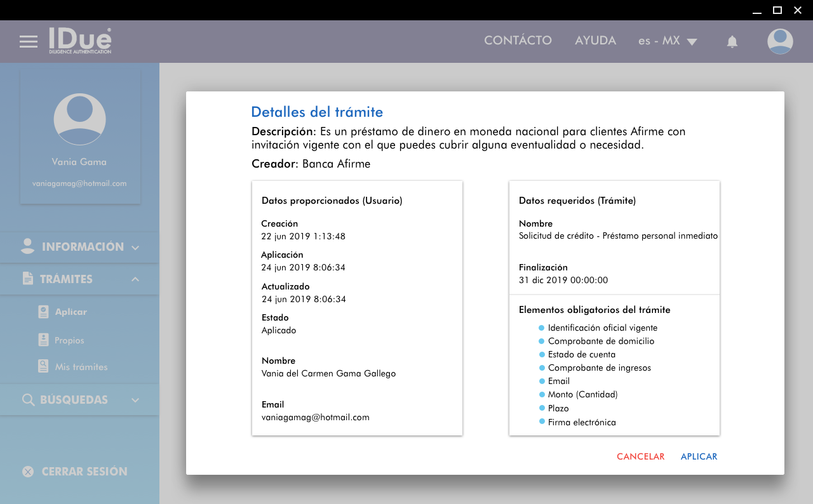Screen dimensions: 813x504
Task: Click the sidebar profile picture of Vania Gama
Action: (x=80, y=119)
